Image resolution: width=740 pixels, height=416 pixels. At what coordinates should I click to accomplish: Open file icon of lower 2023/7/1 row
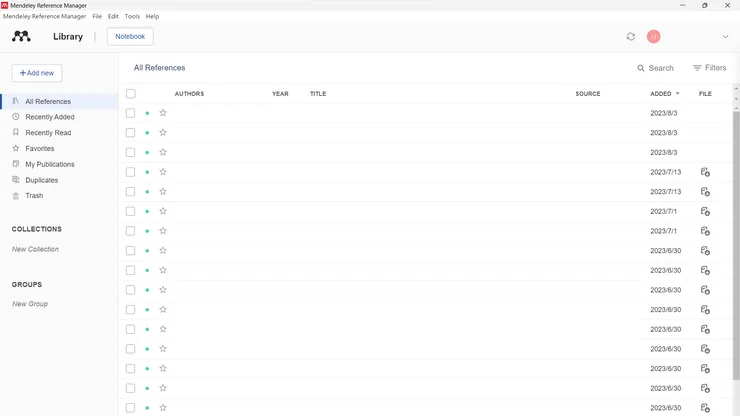pos(705,231)
